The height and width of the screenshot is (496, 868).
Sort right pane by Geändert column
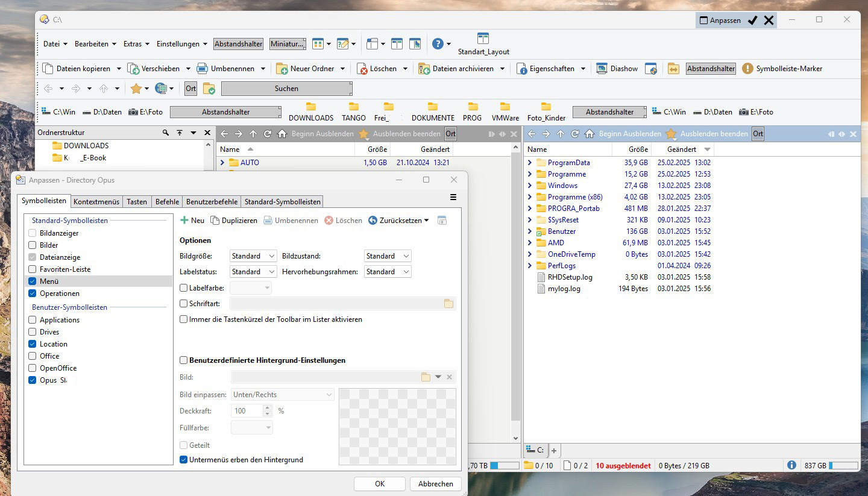point(682,149)
